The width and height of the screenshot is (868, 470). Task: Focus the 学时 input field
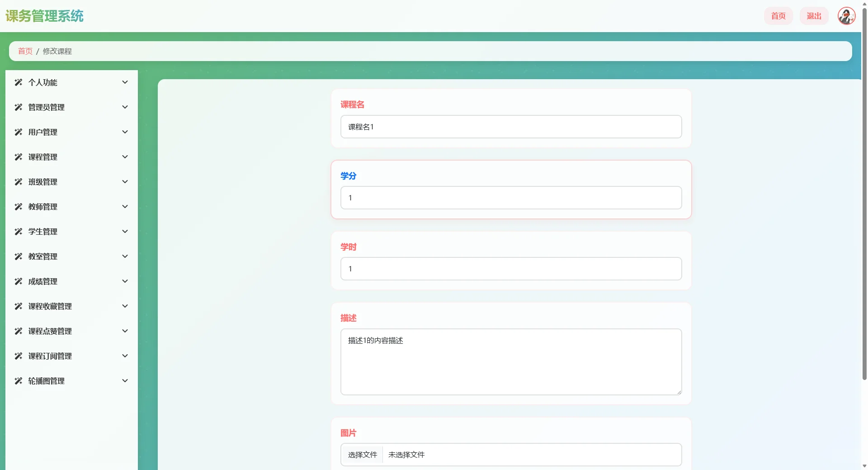click(511, 269)
